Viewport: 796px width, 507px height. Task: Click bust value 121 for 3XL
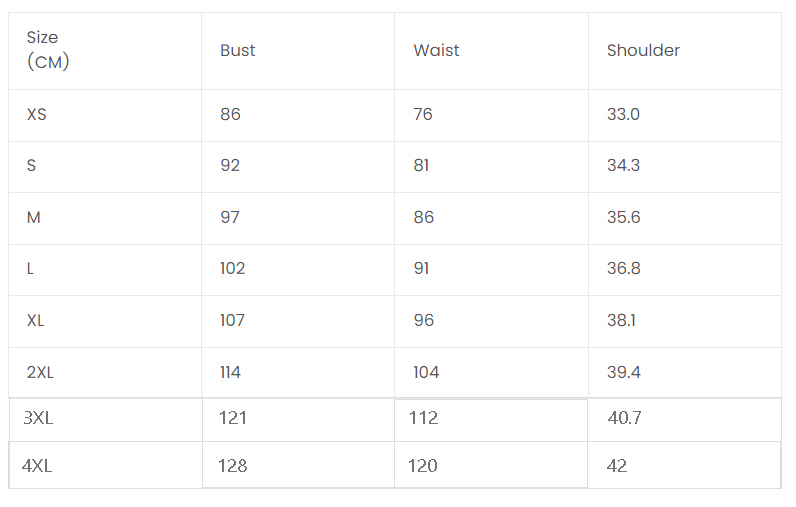point(233,418)
